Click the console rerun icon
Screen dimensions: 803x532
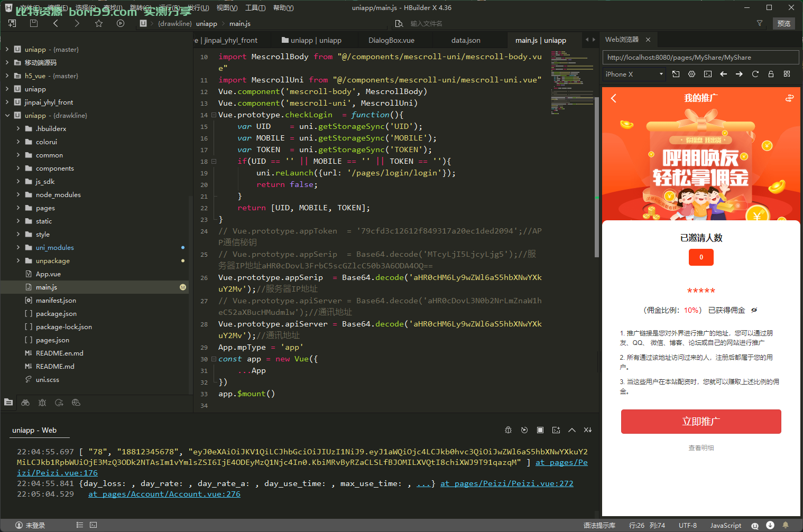point(524,430)
